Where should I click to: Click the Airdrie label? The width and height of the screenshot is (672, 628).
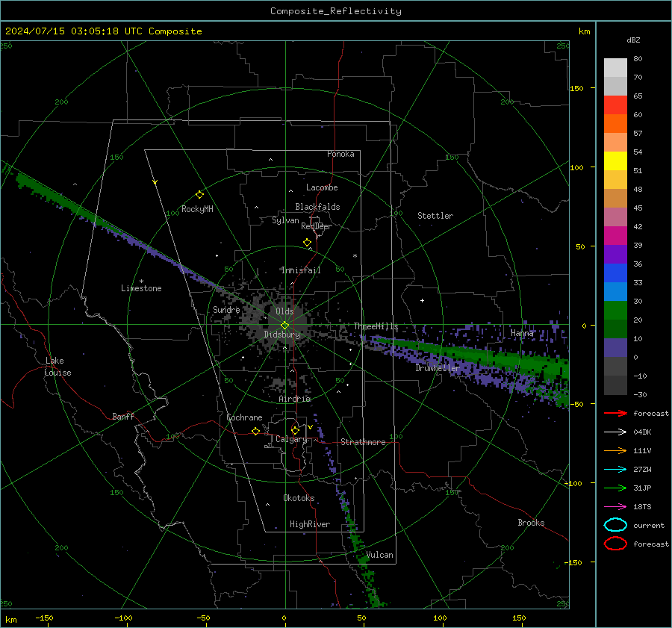[294, 399]
